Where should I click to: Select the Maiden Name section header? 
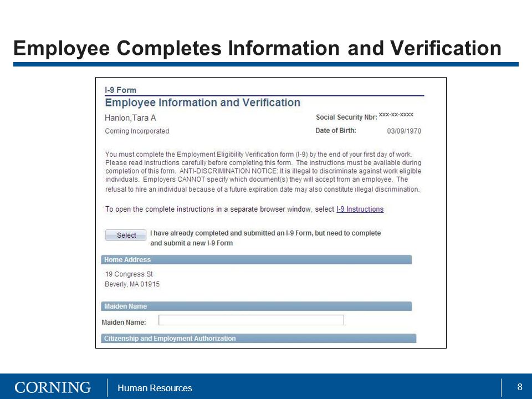pyautogui.click(x=257, y=306)
